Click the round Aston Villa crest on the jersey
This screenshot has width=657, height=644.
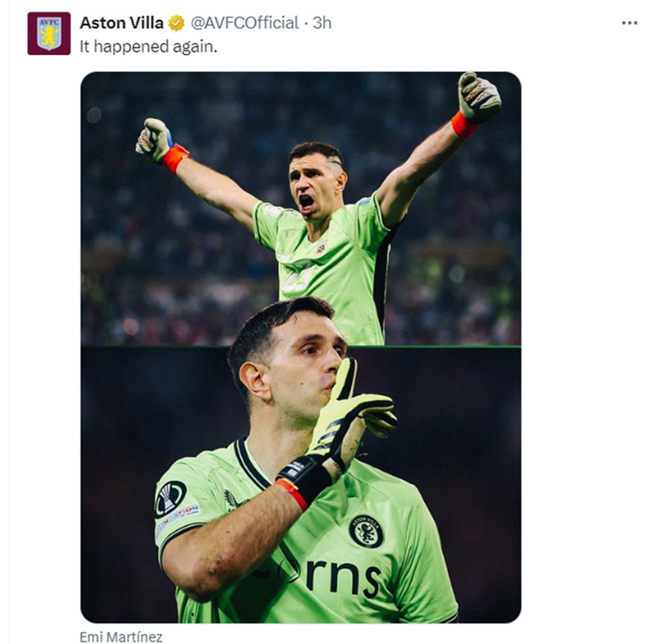(x=366, y=531)
